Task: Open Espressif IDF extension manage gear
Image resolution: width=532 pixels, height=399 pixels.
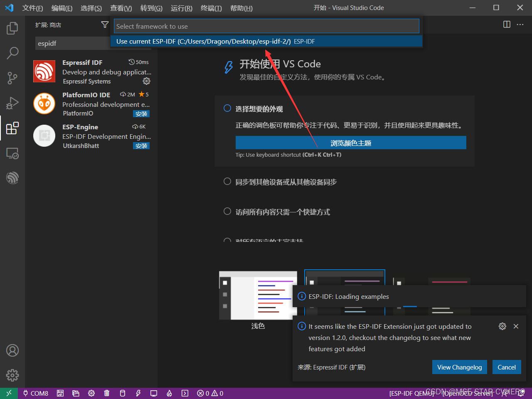Action: (146, 81)
